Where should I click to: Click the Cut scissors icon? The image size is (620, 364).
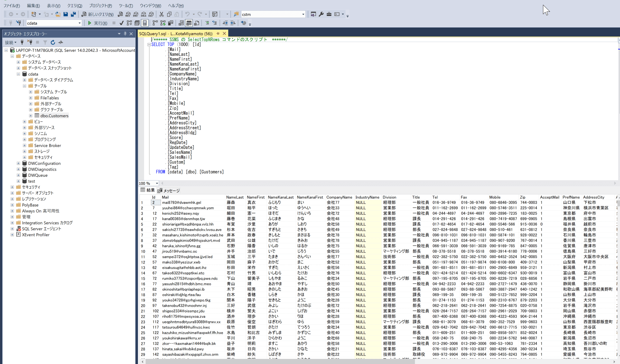click(x=161, y=14)
